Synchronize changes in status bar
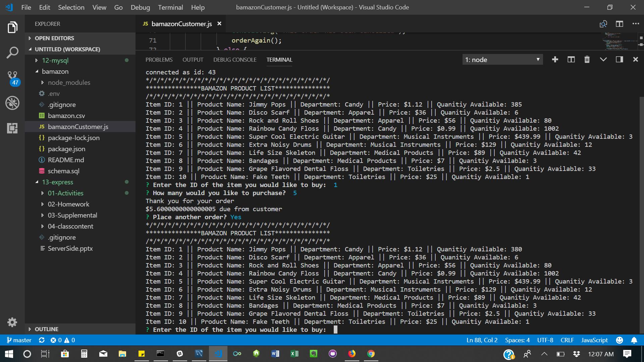 click(x=42, y=340)
